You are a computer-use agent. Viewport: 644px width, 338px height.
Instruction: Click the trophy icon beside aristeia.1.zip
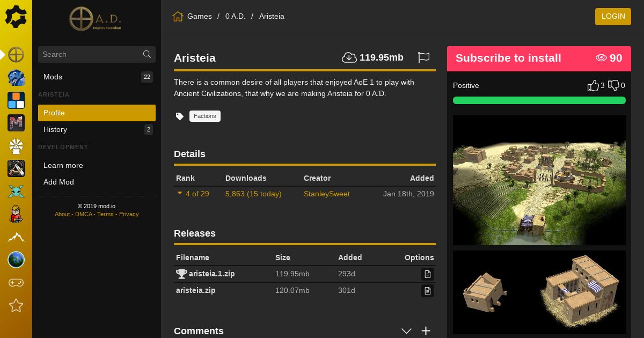[x=181, y=274]
